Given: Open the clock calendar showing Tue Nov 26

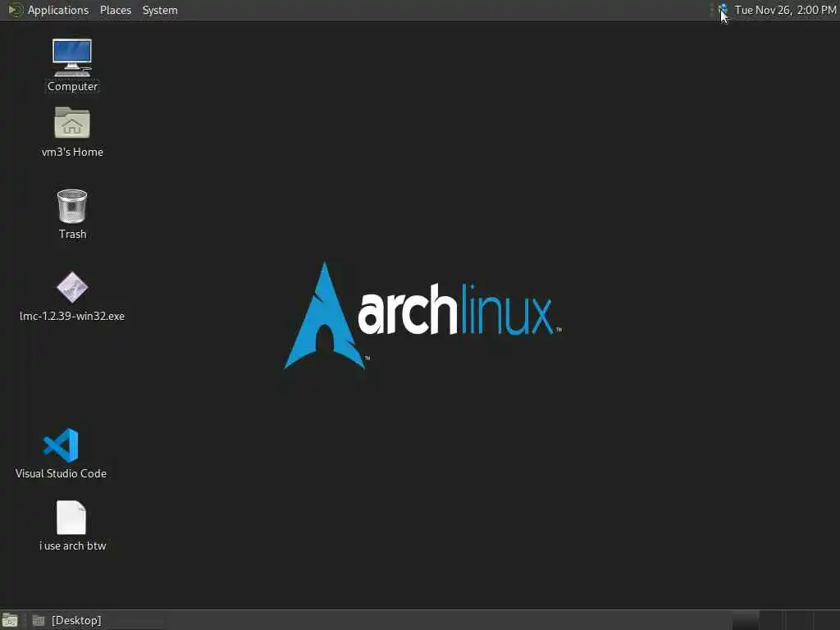Looking at the screenshot, I should 785,10.
